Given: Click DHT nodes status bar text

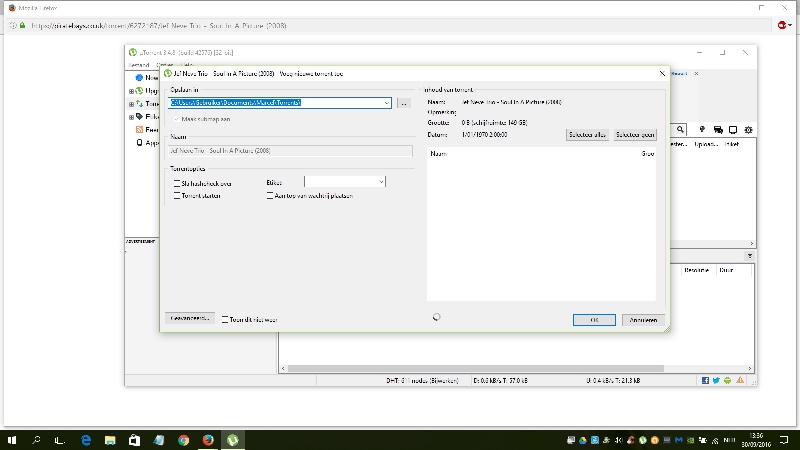Looking at the screenshot, I should [422, 381].
